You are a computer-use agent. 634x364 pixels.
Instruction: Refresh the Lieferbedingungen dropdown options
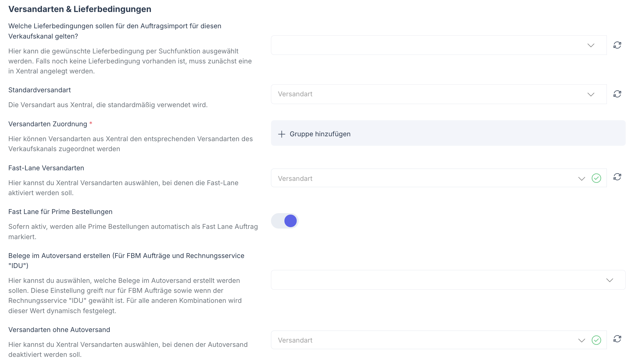pyautogui.click(x=617, y=45)
